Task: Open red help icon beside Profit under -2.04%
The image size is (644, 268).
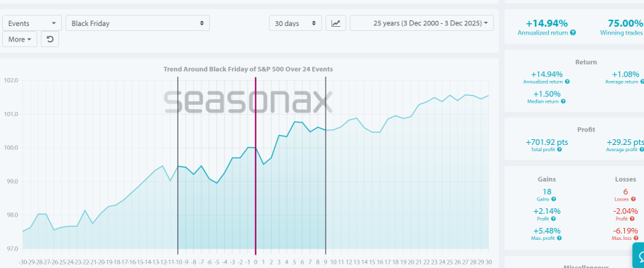Action: [x=632, y=219]
